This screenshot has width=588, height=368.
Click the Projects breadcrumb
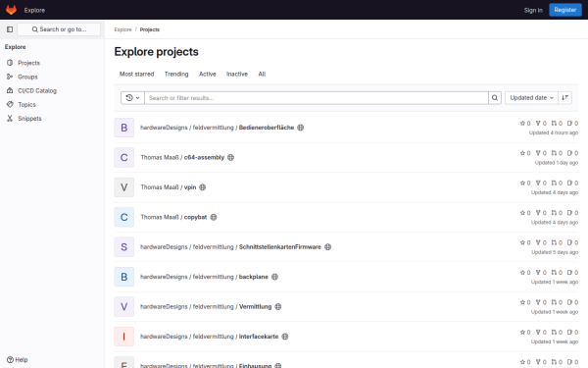(x=150, y=29)
